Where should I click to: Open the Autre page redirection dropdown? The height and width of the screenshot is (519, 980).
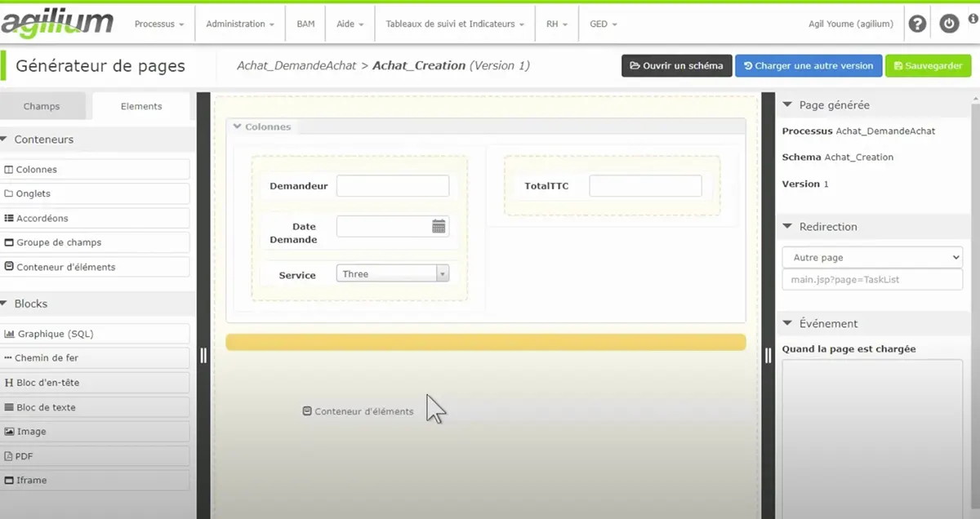tap(872, 257)
